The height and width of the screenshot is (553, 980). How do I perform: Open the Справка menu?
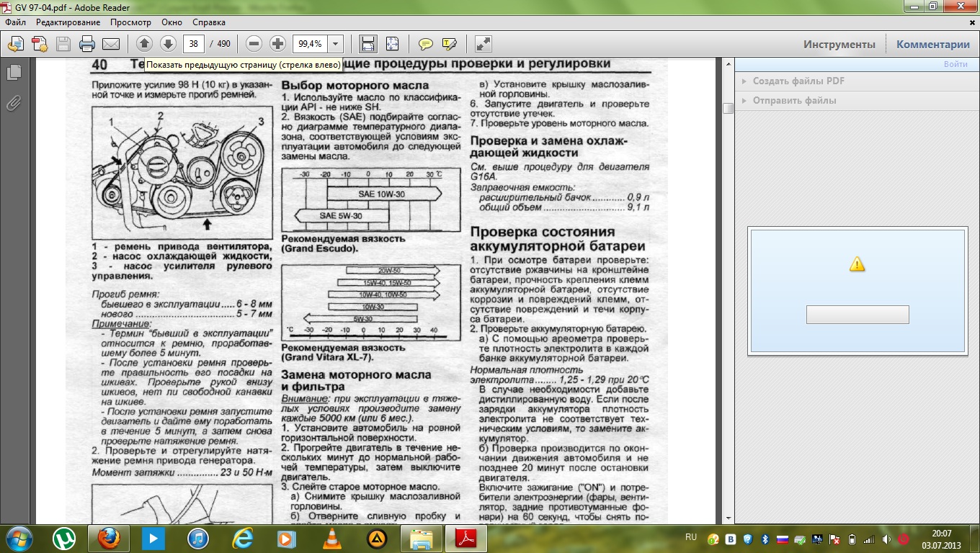click(x=209, y=22)
